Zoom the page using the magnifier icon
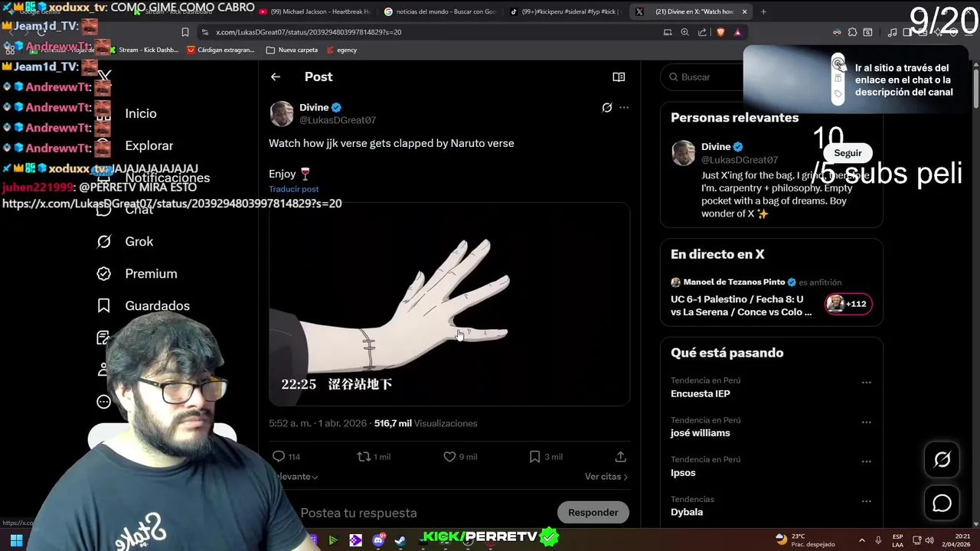This screenshot has height=551, width=980. point(684,32)
